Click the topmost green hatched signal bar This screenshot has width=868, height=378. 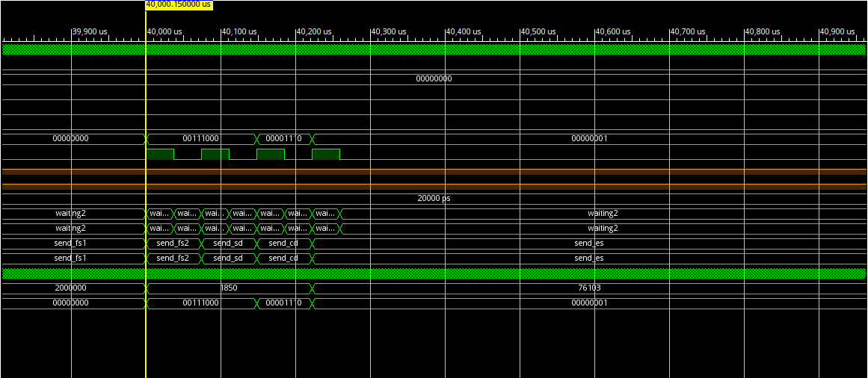pos(434,49)
